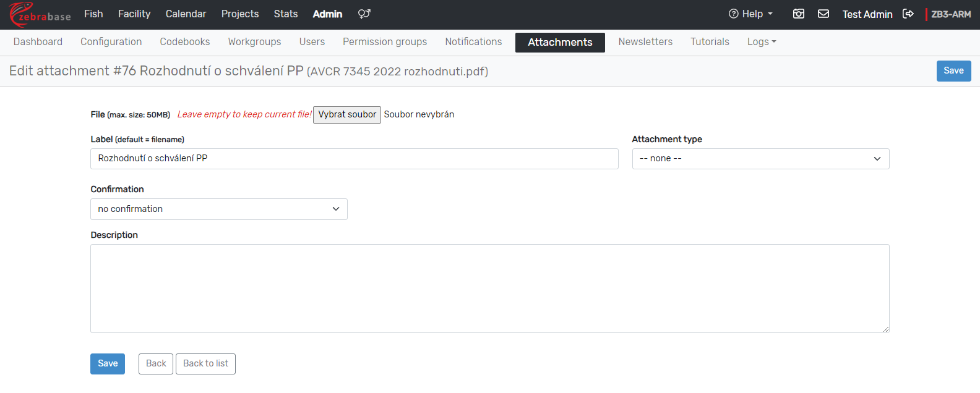Viewport: 980px width, 393px height.
Task: Open the Test Admin user profile
Action: 867,14
